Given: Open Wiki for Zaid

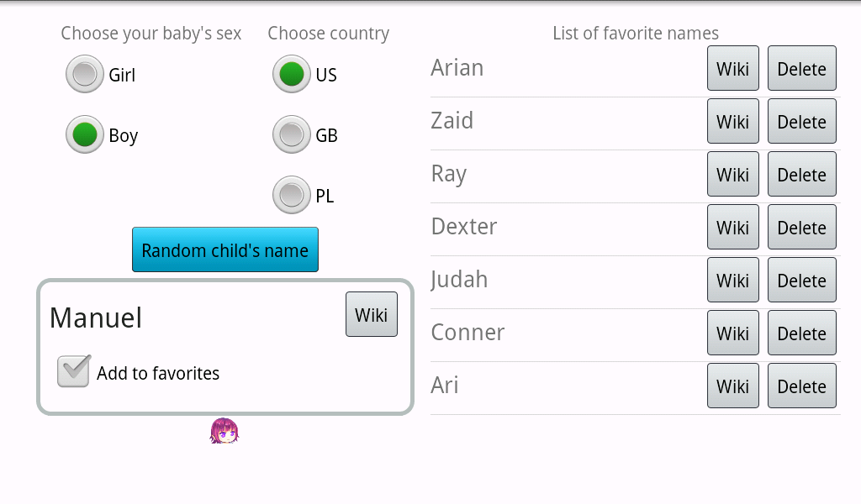Looking at the screenshot, I should [x=732, y=122].
